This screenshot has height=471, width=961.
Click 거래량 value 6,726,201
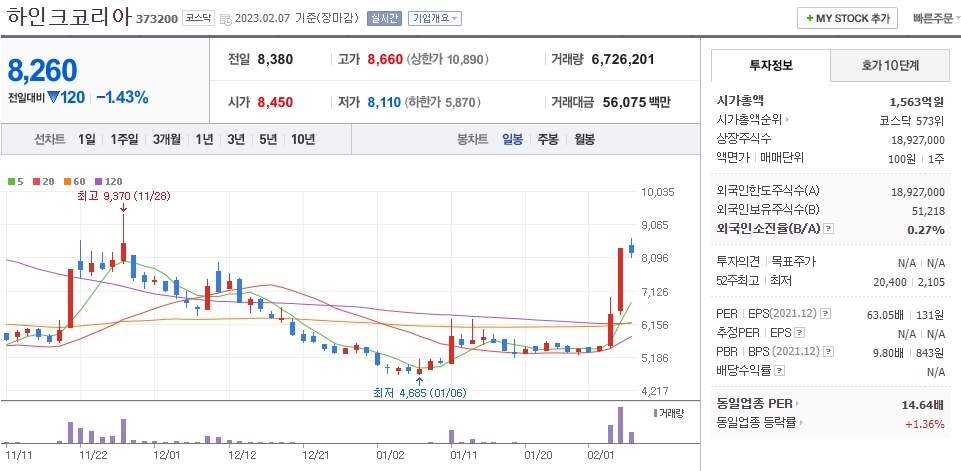pyautogui.click(x=623, y=59)
